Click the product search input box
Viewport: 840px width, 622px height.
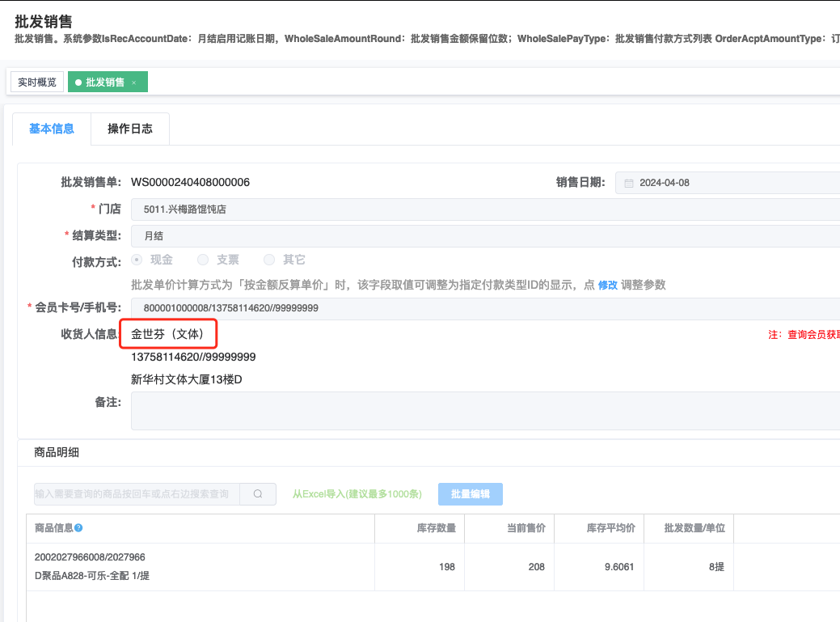[137, 494]
